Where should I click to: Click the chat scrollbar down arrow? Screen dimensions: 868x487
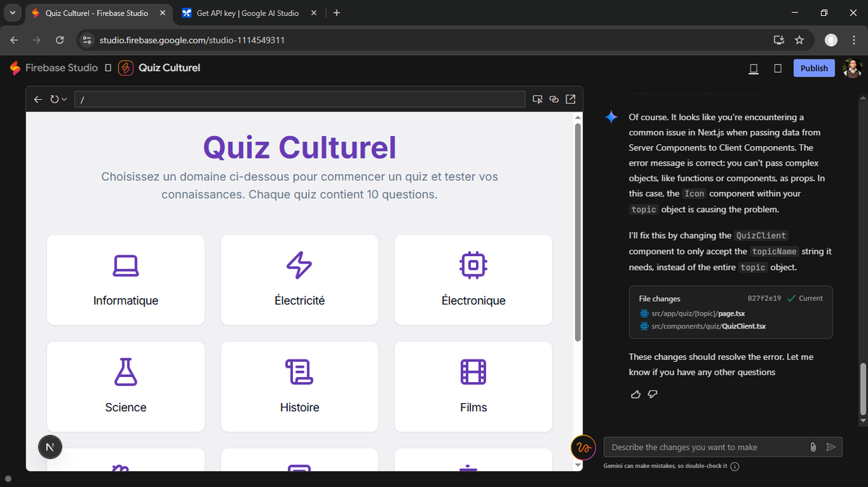tap(862, 420)
